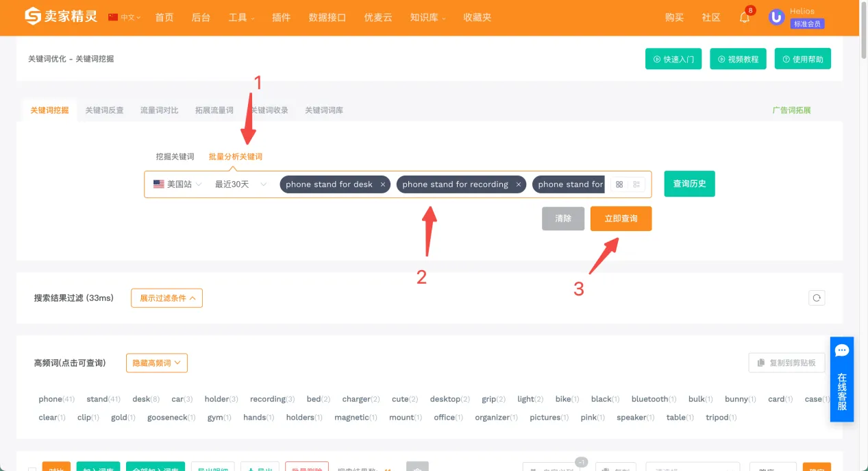Click the 复制到剪贴板 button

[786, 363]
